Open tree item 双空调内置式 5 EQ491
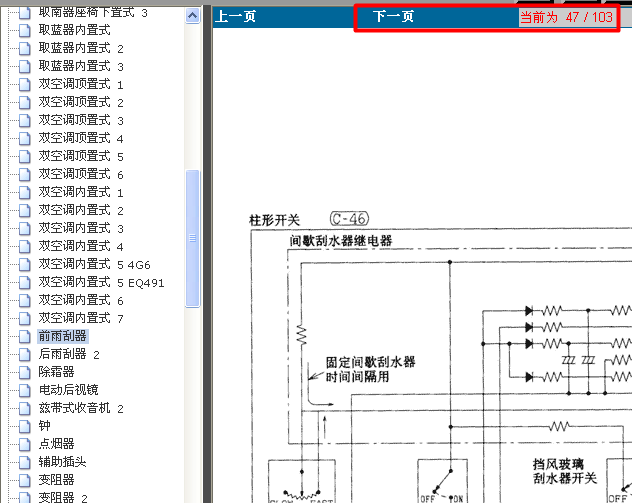The width and height of the screenshot is (632, 503). click(x=102, y=282)
